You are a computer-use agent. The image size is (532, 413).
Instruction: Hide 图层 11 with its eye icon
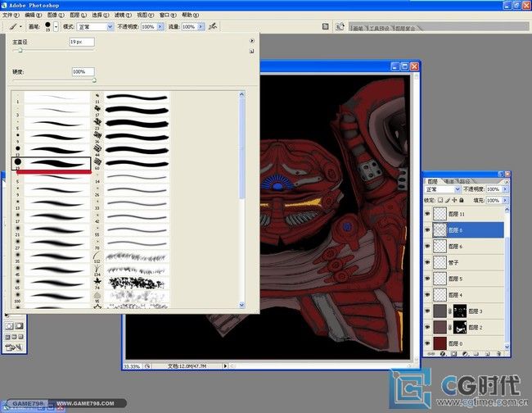427,214
